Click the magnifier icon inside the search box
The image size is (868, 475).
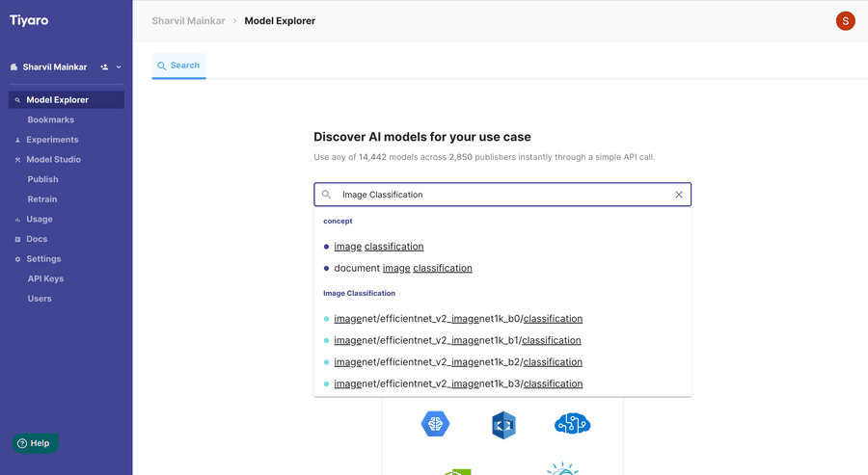pyautogui.click(x=327, y=195)
